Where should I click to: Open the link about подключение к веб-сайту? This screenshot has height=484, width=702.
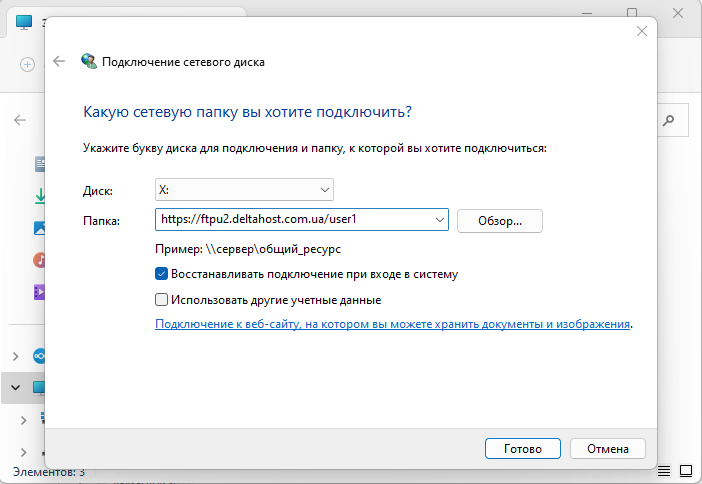392,324
